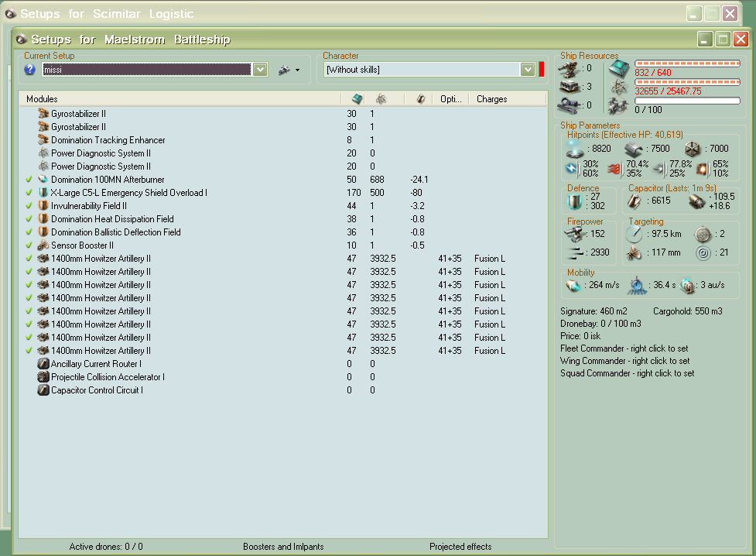Click the warp speed icon beside 3 au/s
The width and height of the screenshot is (756, 556).
[x=686, y=286]
